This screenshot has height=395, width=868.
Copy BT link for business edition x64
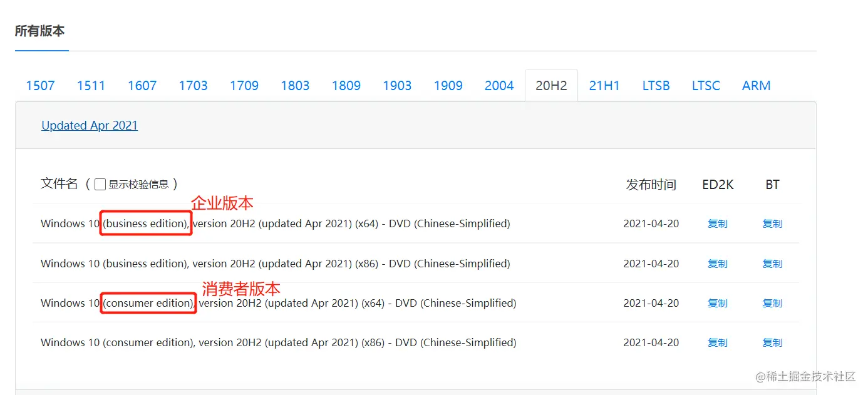pyautogui.click(x=772, y=223)
